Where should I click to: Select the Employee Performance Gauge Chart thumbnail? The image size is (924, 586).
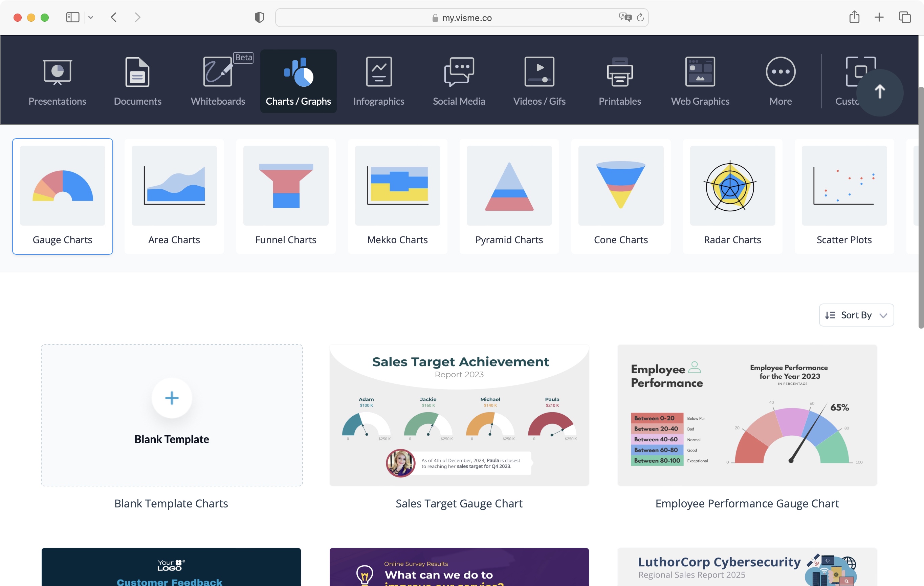click(x=747, y=414)
